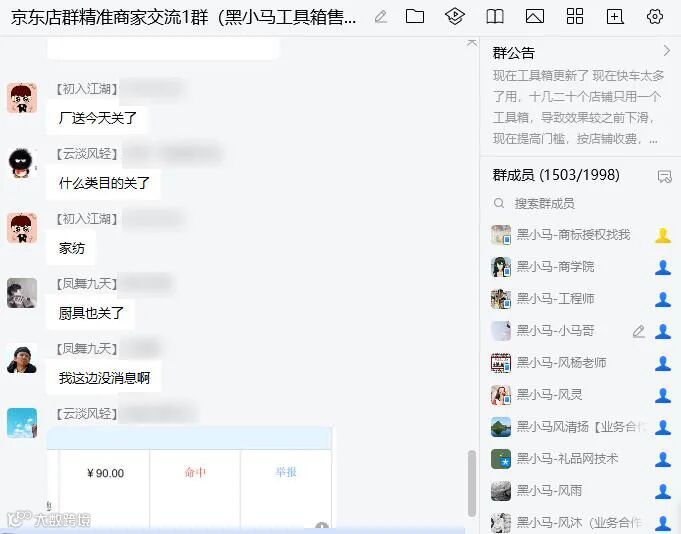The height and width of the screenshot is (534, 681).
Task: Open avatar of 黑小马风清扬
Action: [501, 427]
